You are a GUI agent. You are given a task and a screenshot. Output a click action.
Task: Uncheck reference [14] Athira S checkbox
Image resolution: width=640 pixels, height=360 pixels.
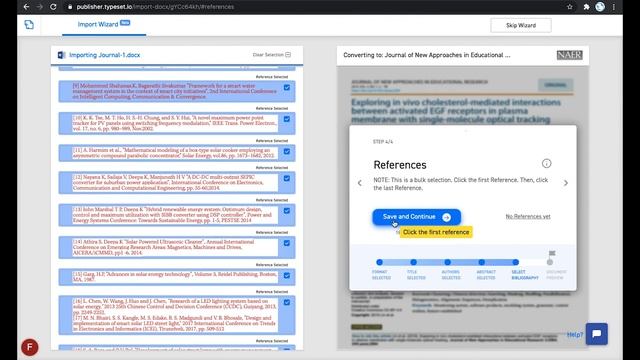pos(287,243)
